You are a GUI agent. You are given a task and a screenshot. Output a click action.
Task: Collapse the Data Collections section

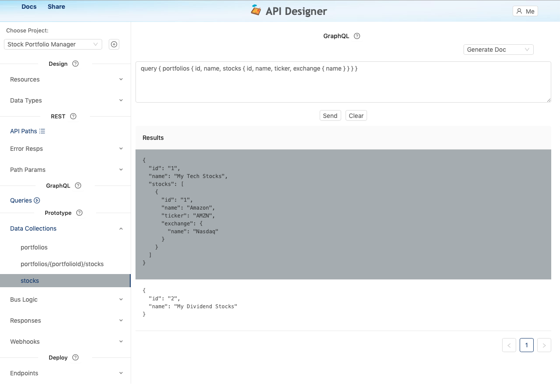pos(121,228)
